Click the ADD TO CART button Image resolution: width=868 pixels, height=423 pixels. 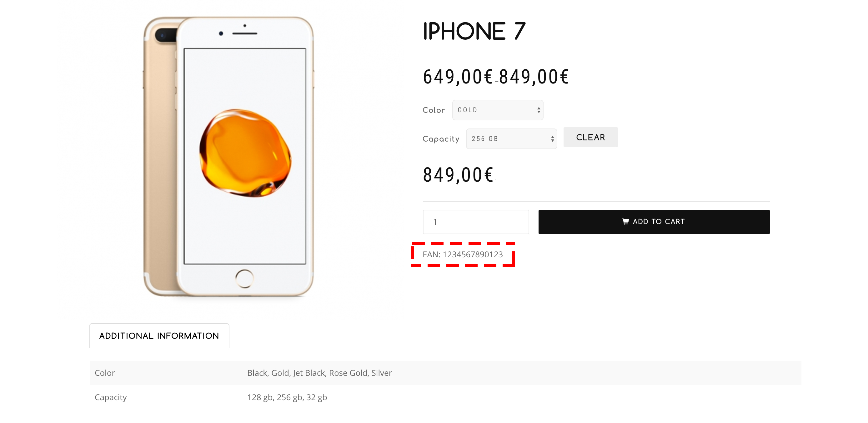(653, 221)
